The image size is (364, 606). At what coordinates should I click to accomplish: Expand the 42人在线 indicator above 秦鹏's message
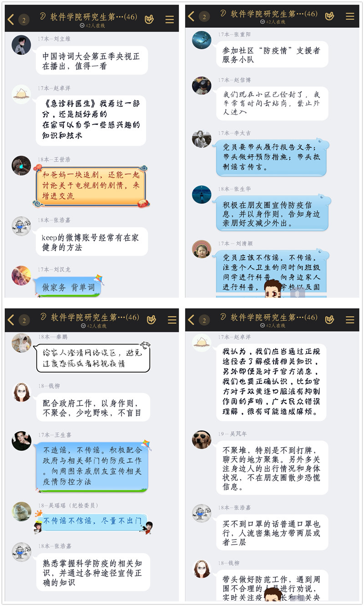coord(93,326)
